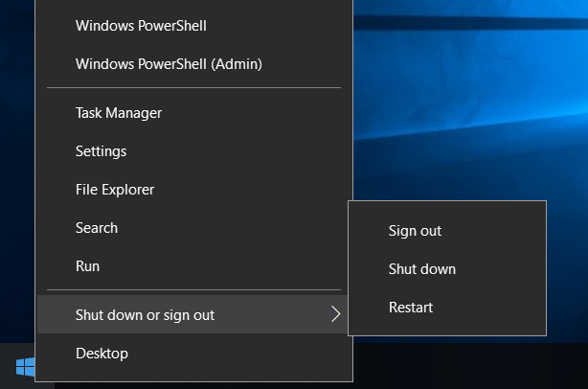Screen dimensions: 588x389
Task: Open Task Manager from the menu
Action: pos(119,113)
